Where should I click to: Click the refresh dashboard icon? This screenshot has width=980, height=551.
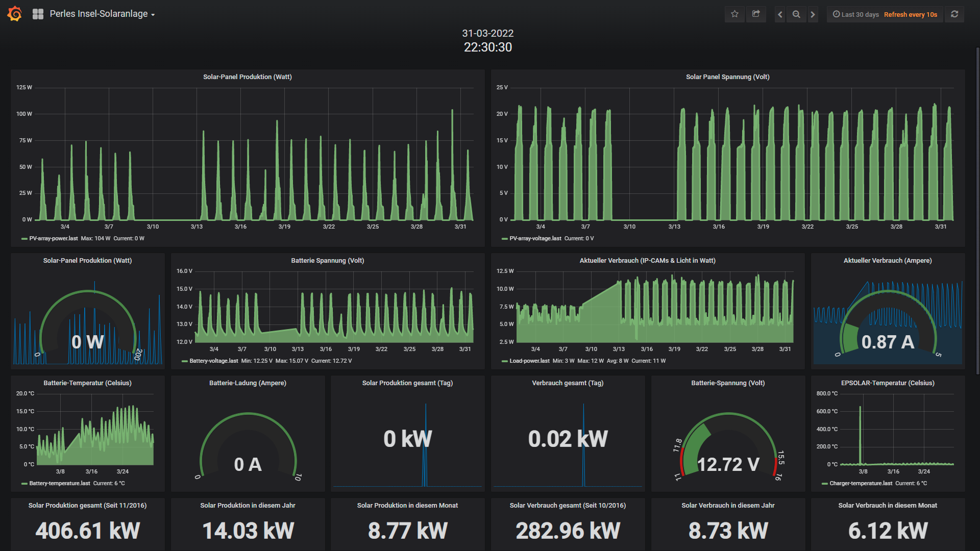pos(954,14)
